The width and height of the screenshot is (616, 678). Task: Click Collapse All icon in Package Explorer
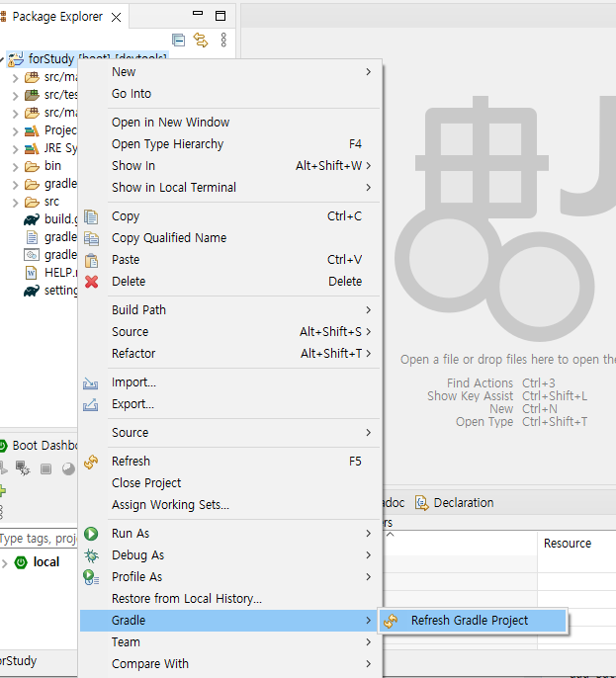click(178, 40)
